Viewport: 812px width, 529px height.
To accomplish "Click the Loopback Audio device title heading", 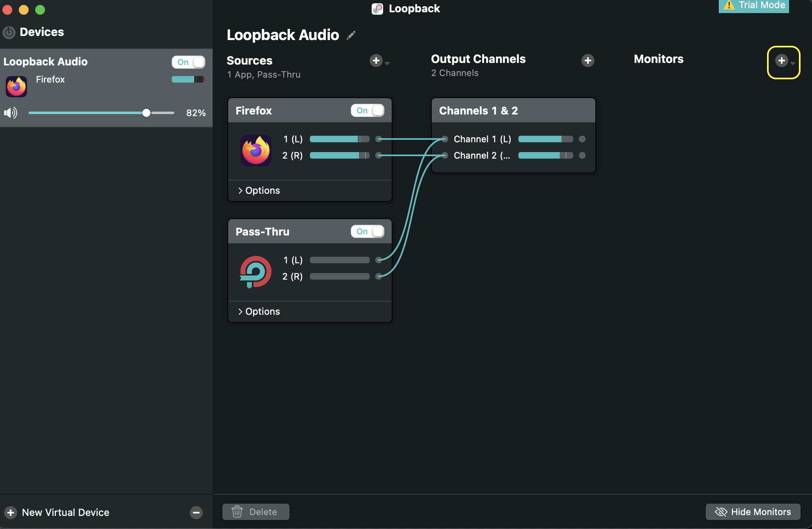I will [283, 35].
